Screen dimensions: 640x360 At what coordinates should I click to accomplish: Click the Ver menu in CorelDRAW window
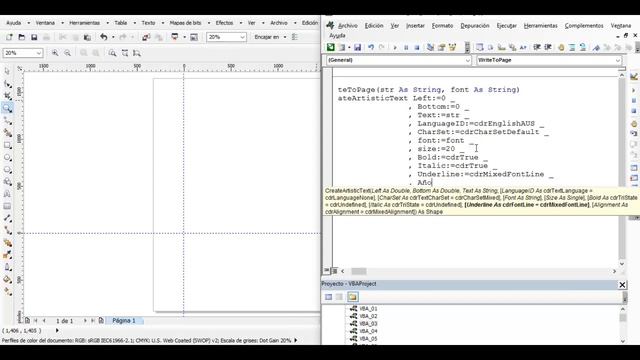click(252, 23)
